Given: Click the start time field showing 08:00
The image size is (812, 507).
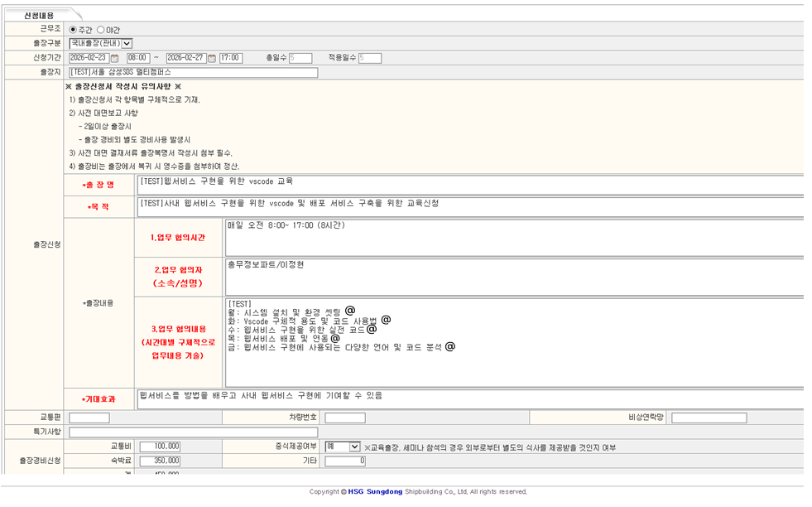Looking at the screenshot, I should (x=137, y=56).
